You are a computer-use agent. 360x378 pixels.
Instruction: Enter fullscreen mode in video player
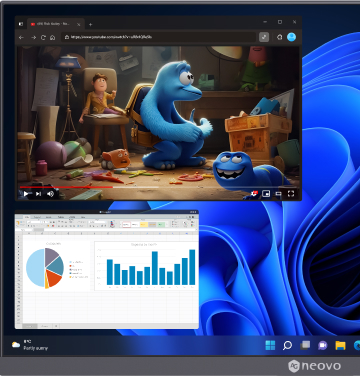pos(291,194)
